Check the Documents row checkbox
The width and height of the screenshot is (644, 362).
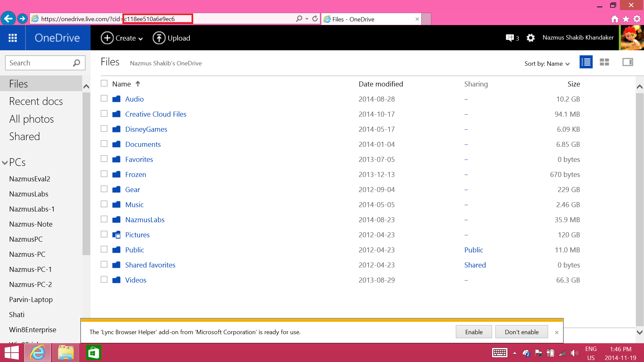click(104, 144)
